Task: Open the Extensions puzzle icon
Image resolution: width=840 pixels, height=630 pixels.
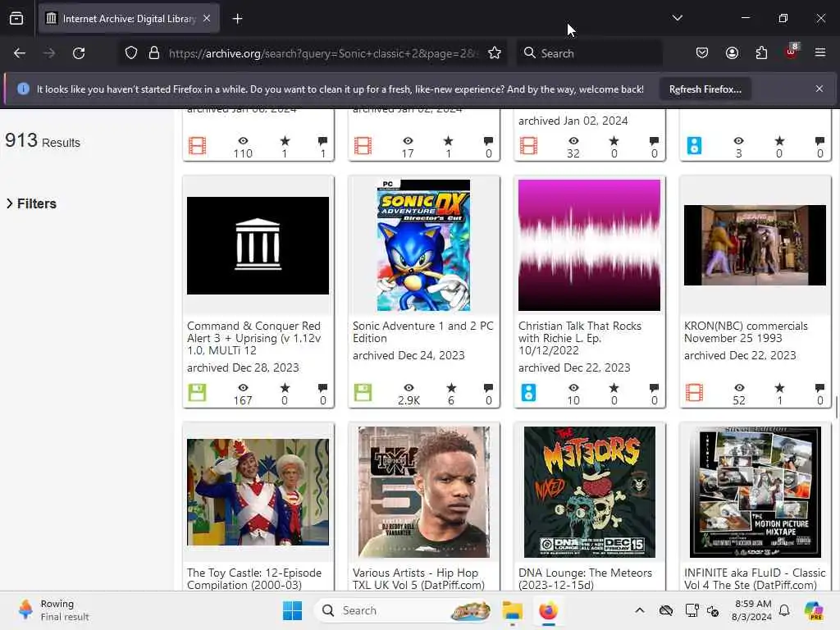Action: click(761, 53)
